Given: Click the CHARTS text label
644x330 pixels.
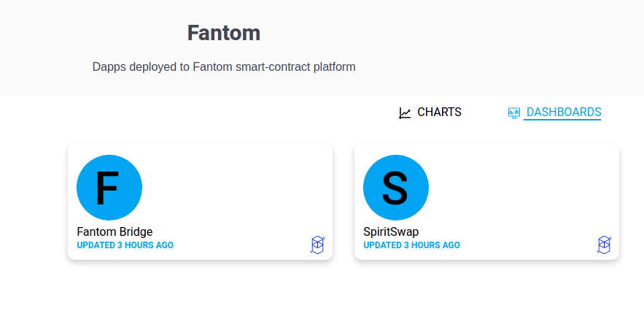Looking at the screenshot, I should 440,112.
